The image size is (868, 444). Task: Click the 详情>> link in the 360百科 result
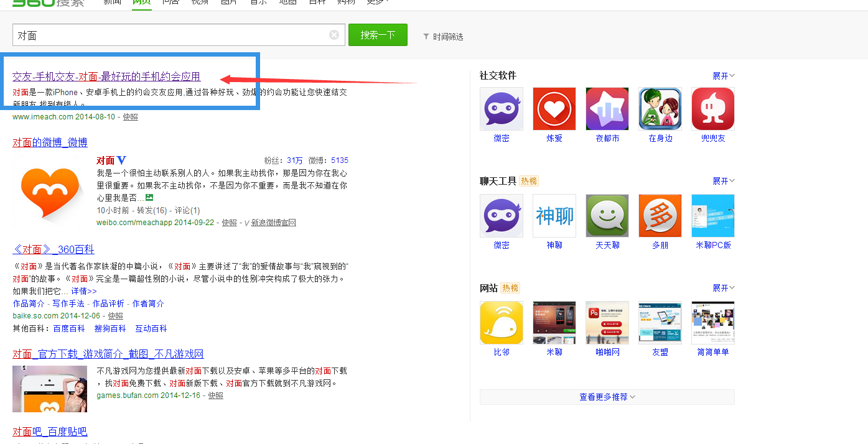83,291
